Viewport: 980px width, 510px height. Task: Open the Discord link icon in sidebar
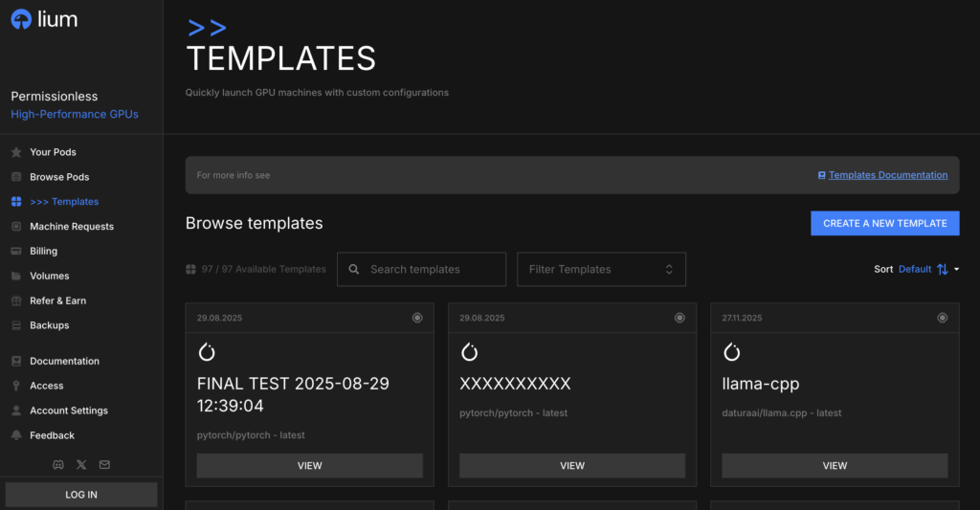coord(57,464)
